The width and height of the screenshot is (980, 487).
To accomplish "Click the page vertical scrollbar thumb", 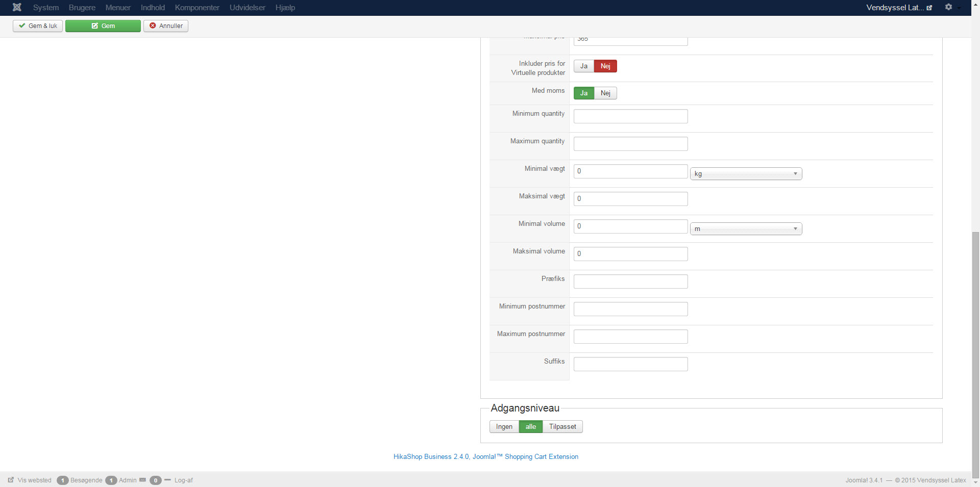I will coord(975,354).
